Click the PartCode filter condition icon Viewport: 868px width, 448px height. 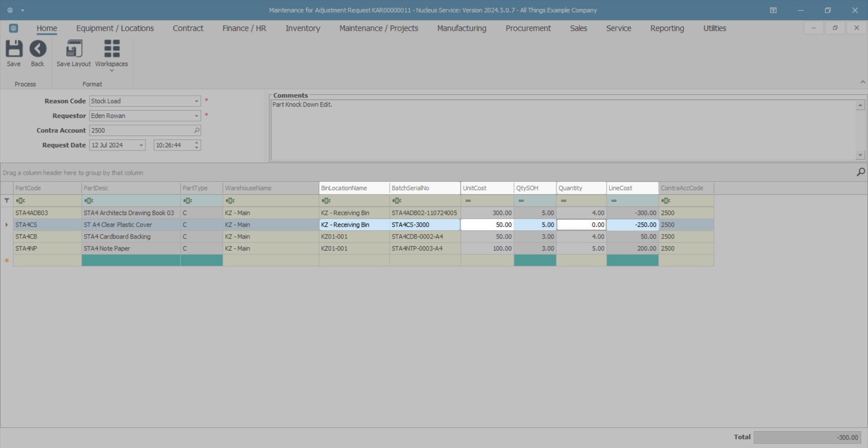click(x=20, y=201)
